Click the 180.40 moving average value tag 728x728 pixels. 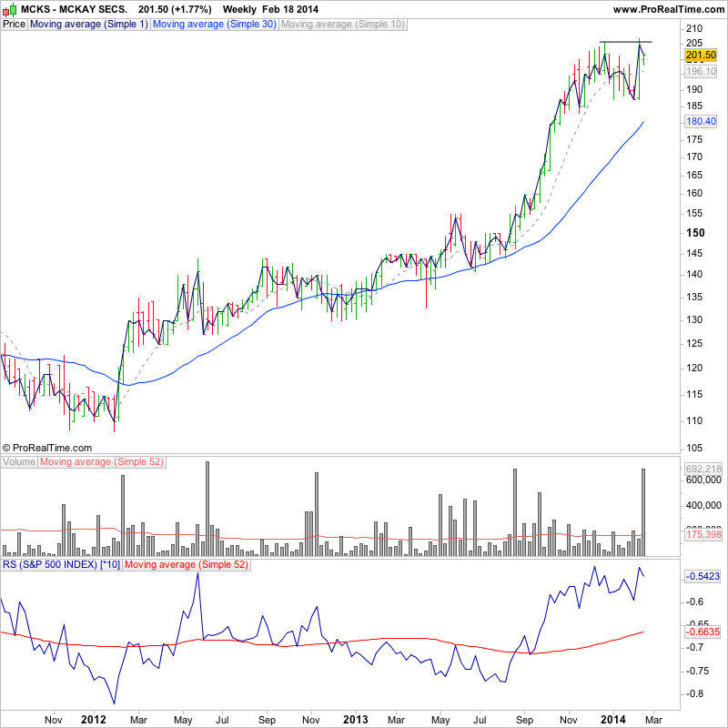click(701, 121)
